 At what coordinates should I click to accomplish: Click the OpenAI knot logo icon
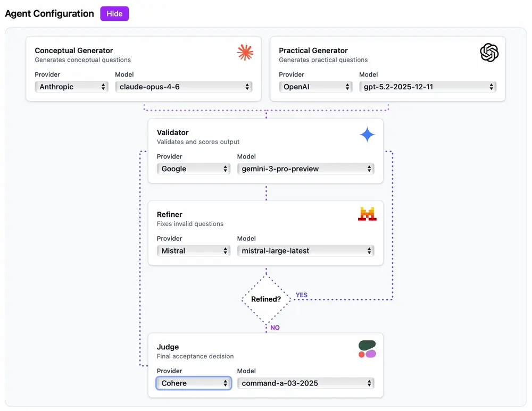point(489,53)
